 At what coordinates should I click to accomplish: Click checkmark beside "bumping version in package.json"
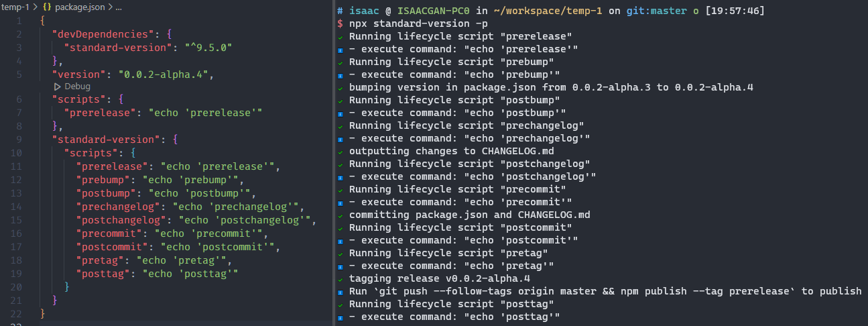[x=340, y=88]
